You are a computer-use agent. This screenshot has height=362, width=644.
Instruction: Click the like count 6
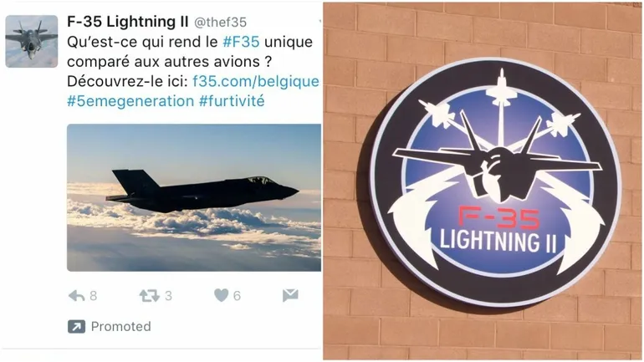237,295
